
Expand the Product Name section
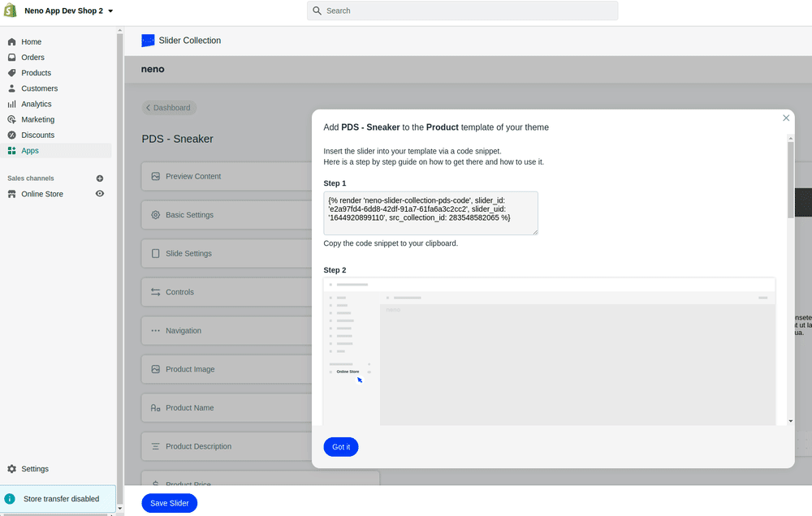[227, 408]
